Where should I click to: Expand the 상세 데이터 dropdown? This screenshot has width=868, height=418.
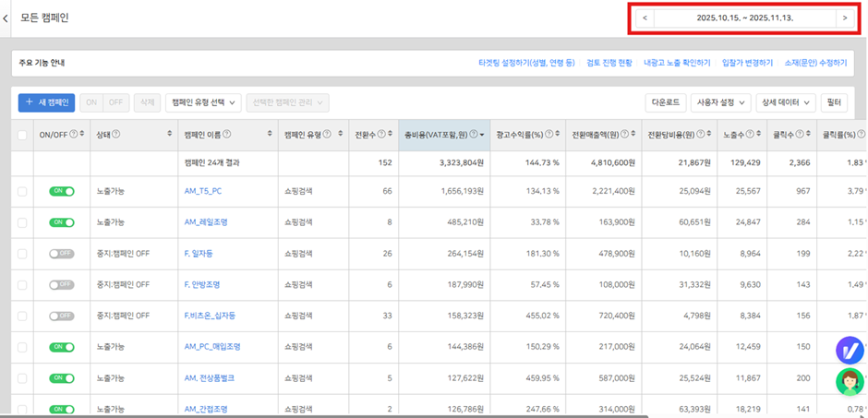(x=787, y=102)
